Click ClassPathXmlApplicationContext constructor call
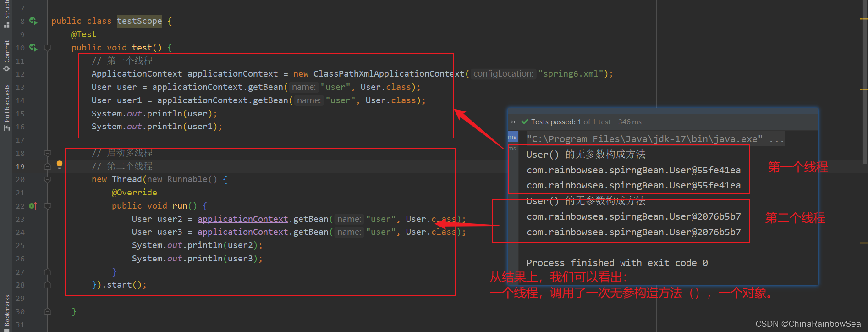 point(389,74)
